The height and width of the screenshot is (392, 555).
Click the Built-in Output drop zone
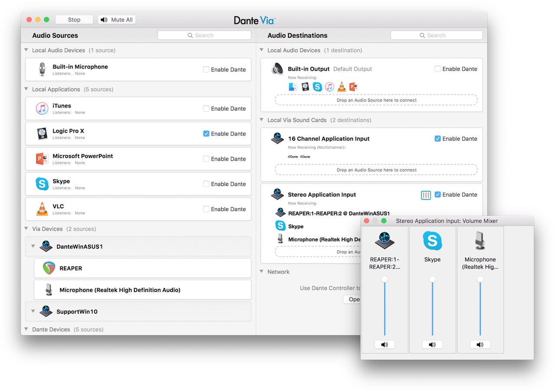click(x=376, y=100)
